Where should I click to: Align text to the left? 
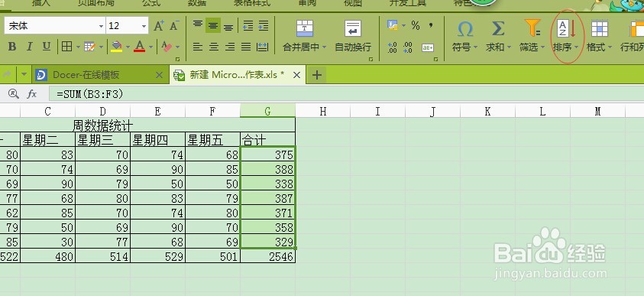[198, 47]
